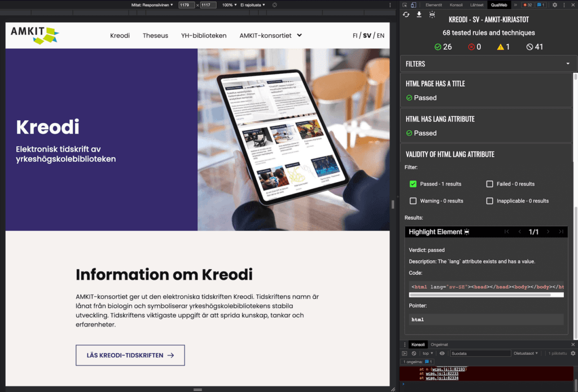
Task: Open the Mitat: Responsiivinen dropdown
Action: pos(152,5)
